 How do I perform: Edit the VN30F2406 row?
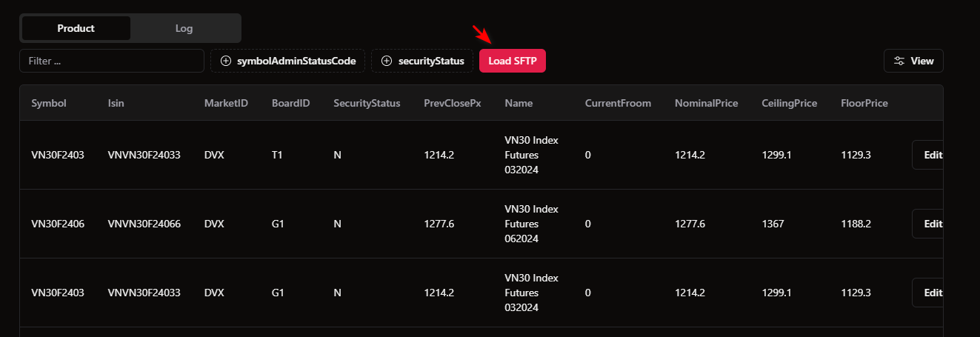927,224
